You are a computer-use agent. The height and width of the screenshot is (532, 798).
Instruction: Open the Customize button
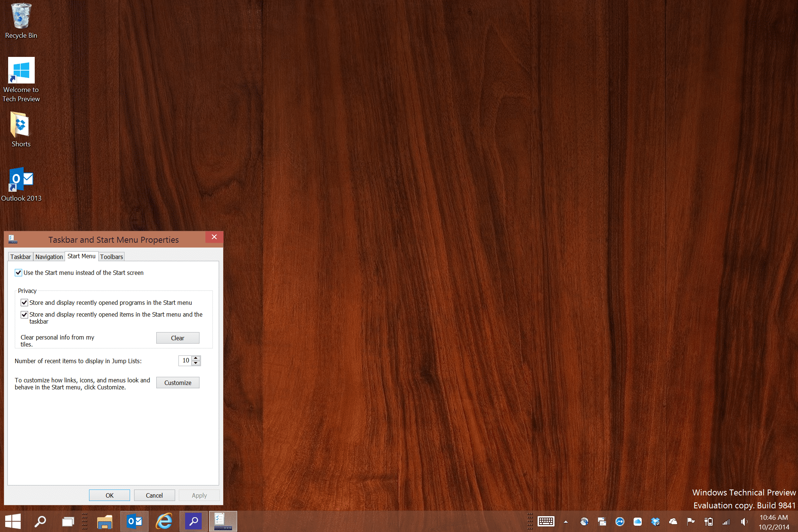click(178, 382)
